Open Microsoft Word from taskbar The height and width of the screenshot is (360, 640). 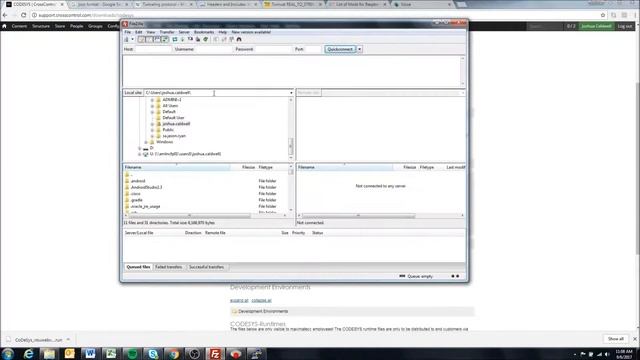(x=90, y=353)
